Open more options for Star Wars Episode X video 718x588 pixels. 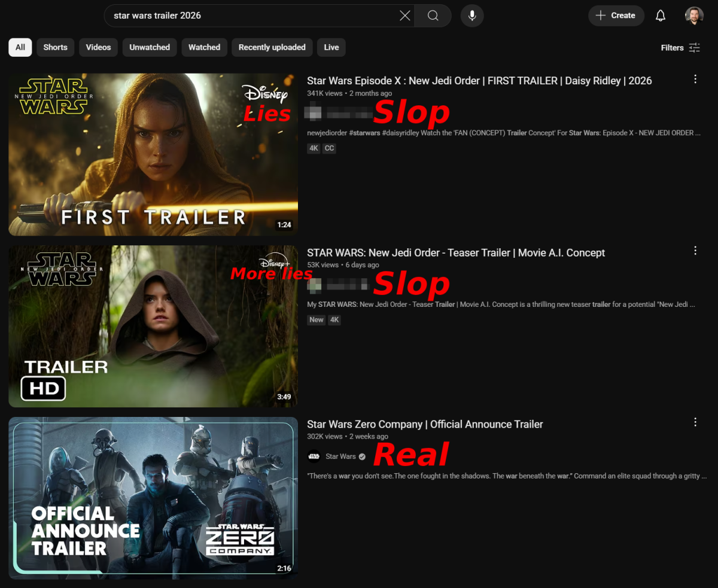point(695,79)
